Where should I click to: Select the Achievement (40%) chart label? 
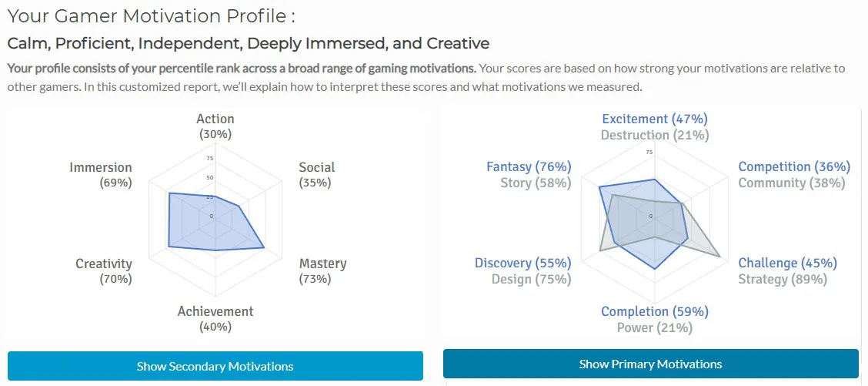[215, 319]
